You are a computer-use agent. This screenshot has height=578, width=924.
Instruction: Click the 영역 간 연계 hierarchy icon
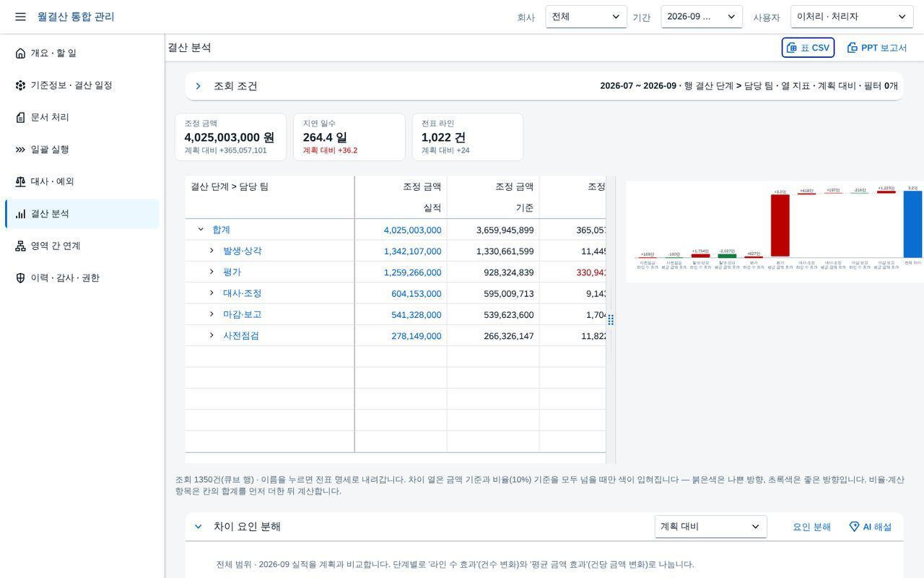(20, 246)
